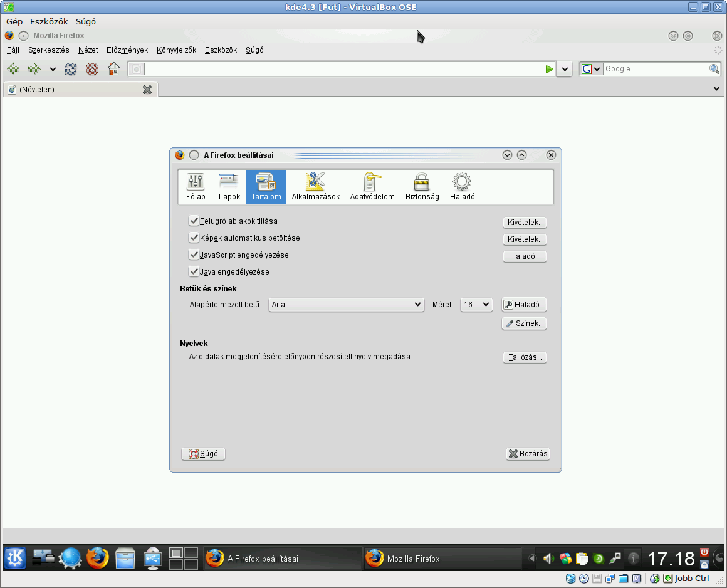Open the tab list dropdown arrow
Screen dimensions: 727x588
click(x=716, y=88)
